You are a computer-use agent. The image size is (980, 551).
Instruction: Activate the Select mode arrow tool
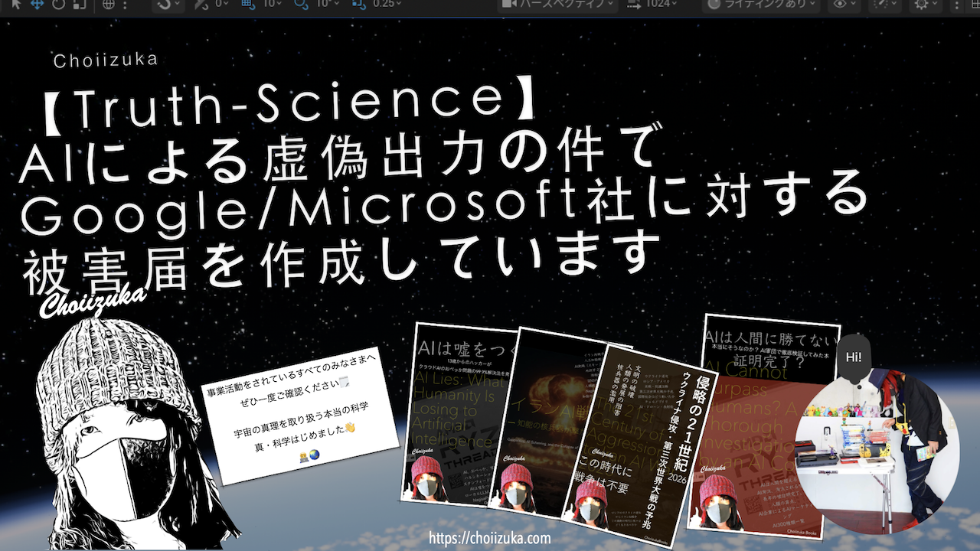click(15, 4)
